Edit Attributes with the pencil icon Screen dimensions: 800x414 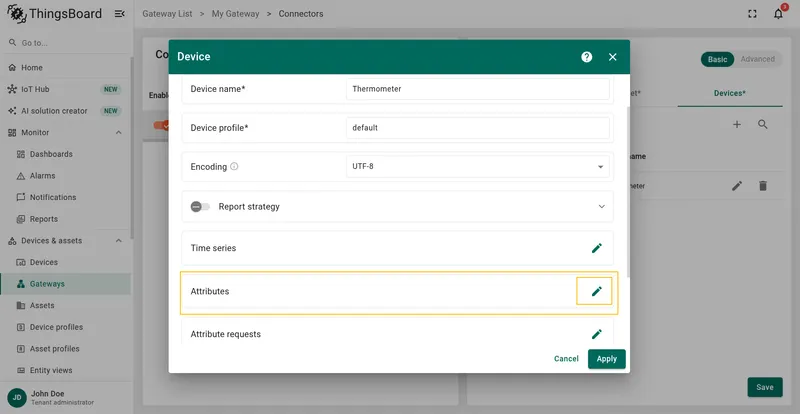tap(596, 291)
